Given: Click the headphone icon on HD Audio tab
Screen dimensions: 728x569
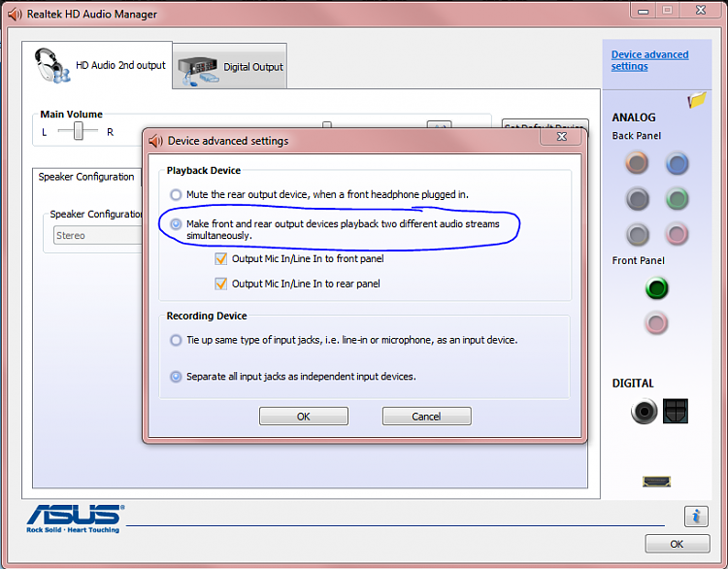Looking at the screenshot, I should click(x=52, y=66).
